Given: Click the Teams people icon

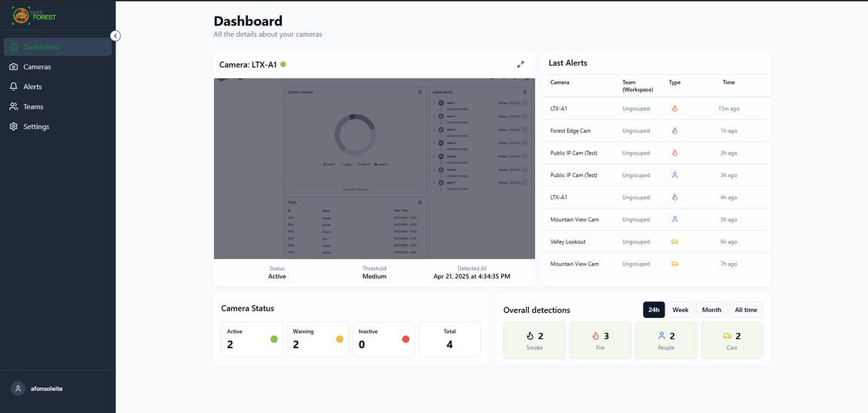Looking at the screenshot, I should [14, 107].
